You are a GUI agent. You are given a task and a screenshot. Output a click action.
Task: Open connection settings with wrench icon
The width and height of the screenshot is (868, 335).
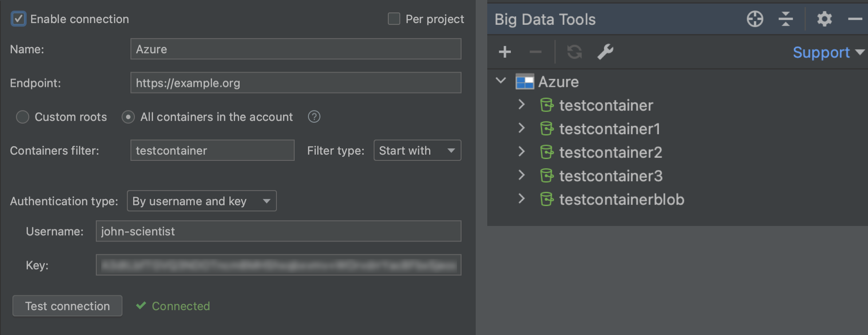pyautogui.click(x=605, y=52)
